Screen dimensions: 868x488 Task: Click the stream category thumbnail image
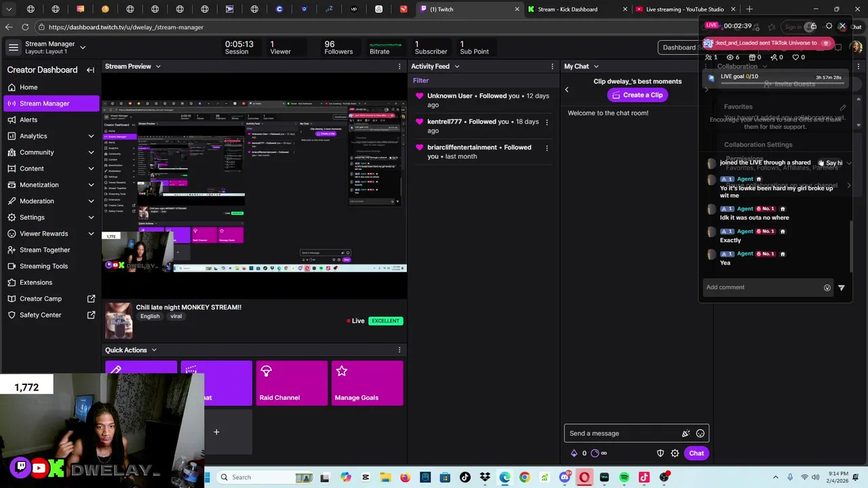(119, 321)
